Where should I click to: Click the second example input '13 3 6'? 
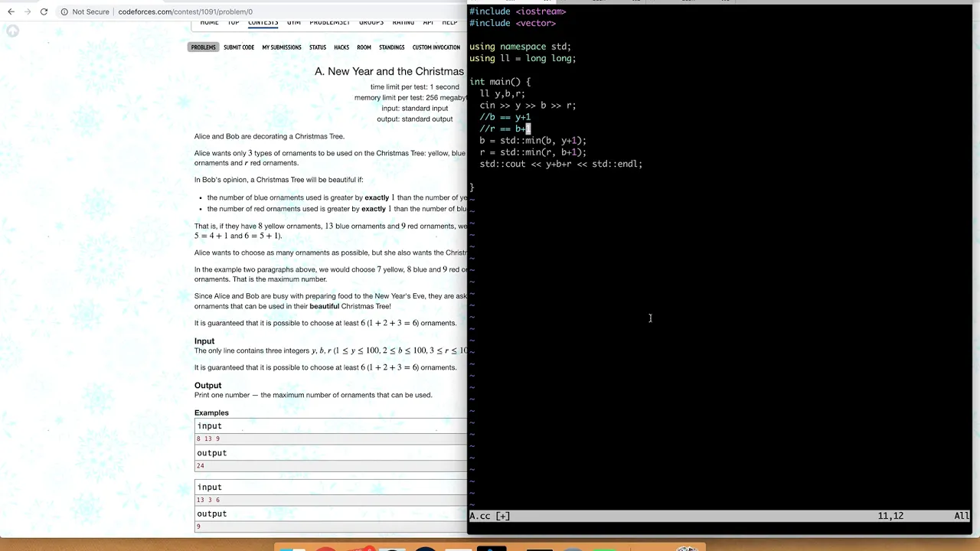pyautogui.click(x=207, y=500)
